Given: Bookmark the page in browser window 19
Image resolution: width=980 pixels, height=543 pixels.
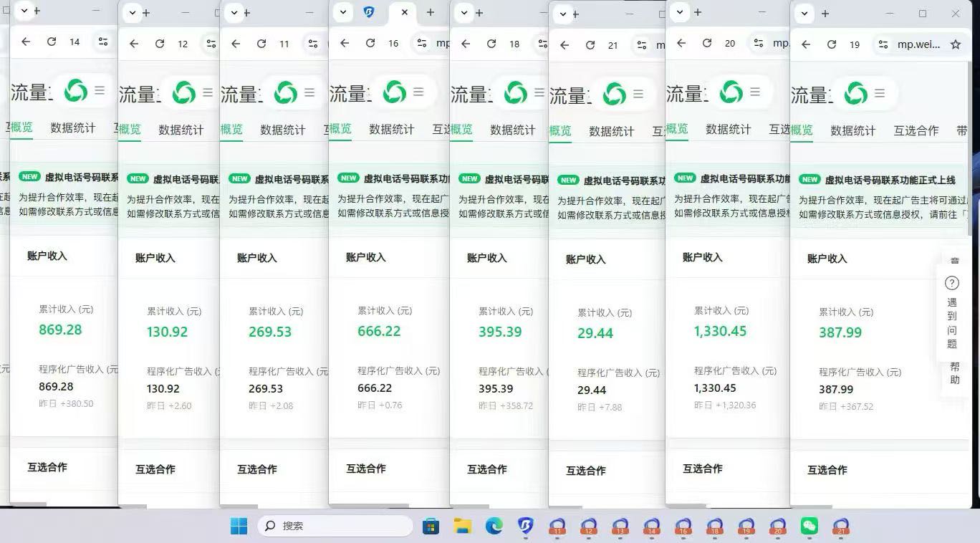Looking at the screenshot, I should [x=955, y=44].
